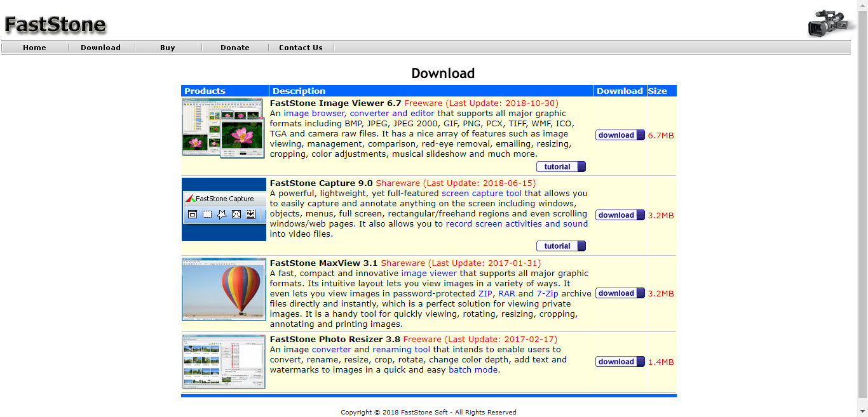Download FastStone Image Viewer 6.7
The image size is (868, 417).
[x=620, y=135]
